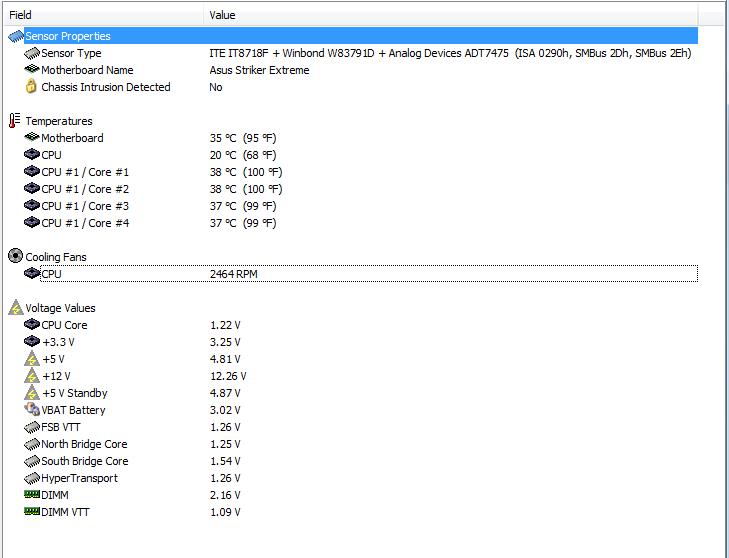This screenshot has height=558, width=729.
Task: Click the +5 V Standby lightning icon
Action: coord(32,392)
